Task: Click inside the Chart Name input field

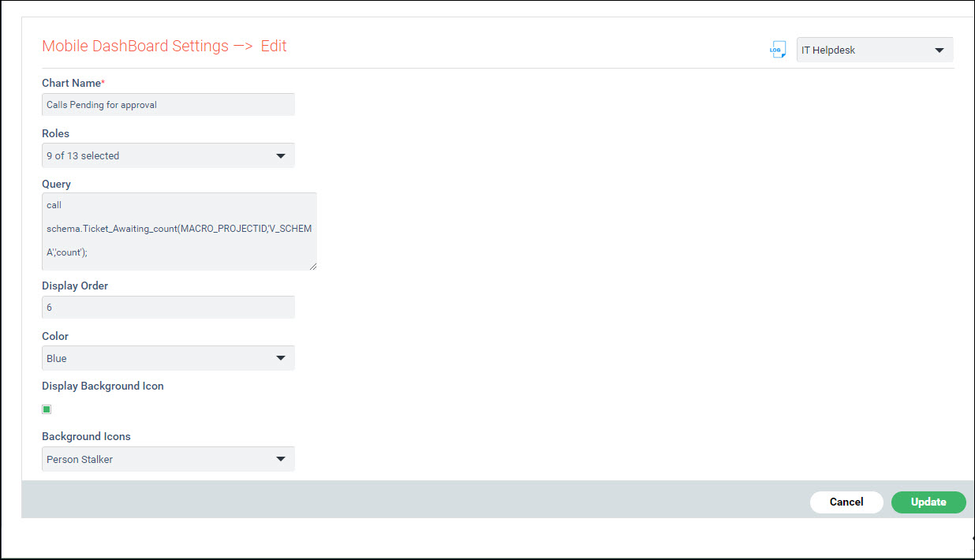Action: [168, 103]
